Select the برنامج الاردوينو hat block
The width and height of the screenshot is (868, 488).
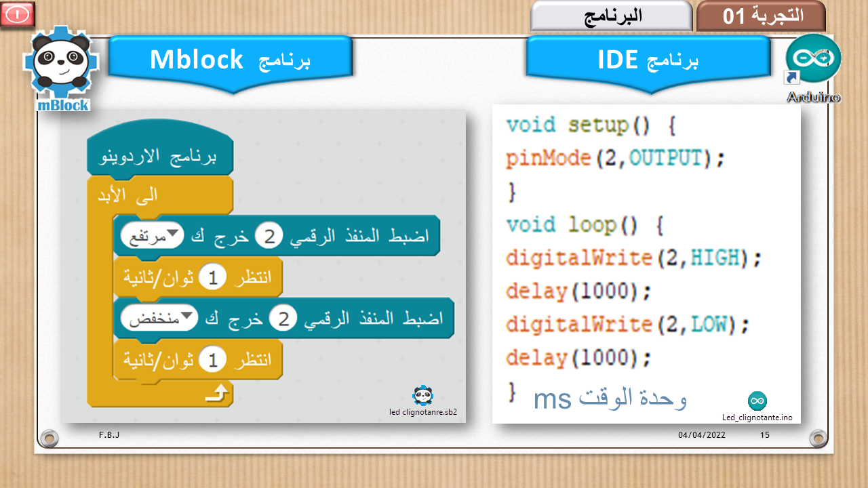[160, 155]
